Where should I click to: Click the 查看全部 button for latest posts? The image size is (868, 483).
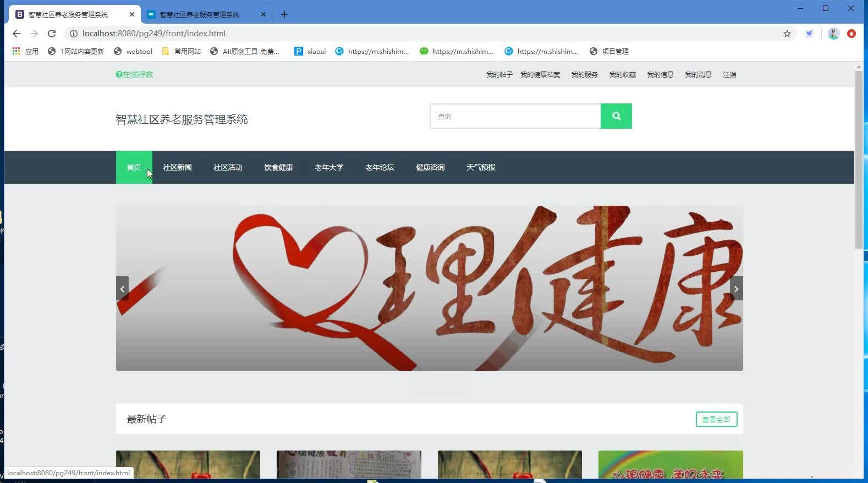tap(716, 419)
